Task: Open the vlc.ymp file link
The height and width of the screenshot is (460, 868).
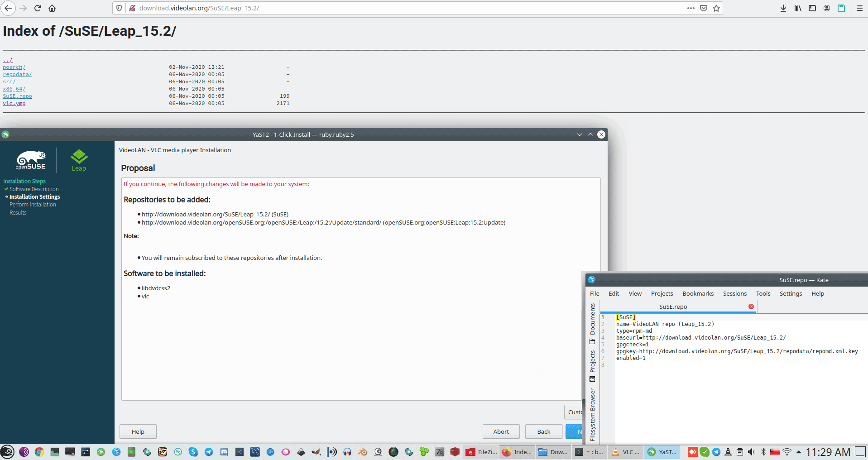Action: [14, 103]
